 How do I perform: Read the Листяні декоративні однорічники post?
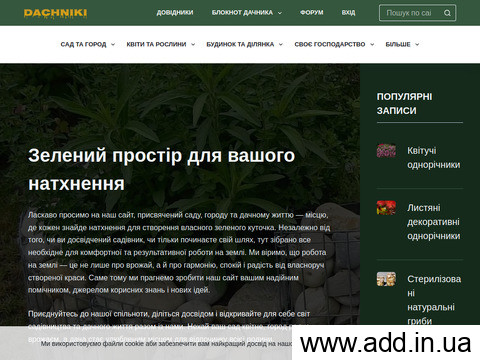(x=433, y=222)
